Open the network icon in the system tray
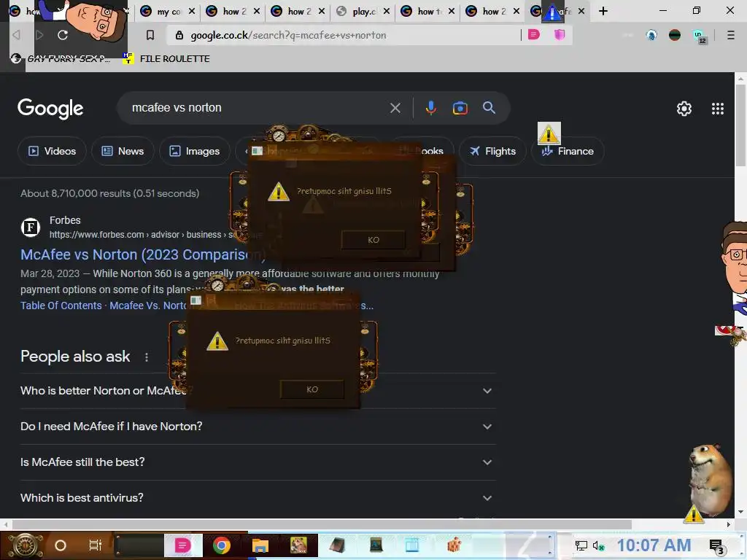Viewport: 747px width, 560px height. tap(581, 545)
